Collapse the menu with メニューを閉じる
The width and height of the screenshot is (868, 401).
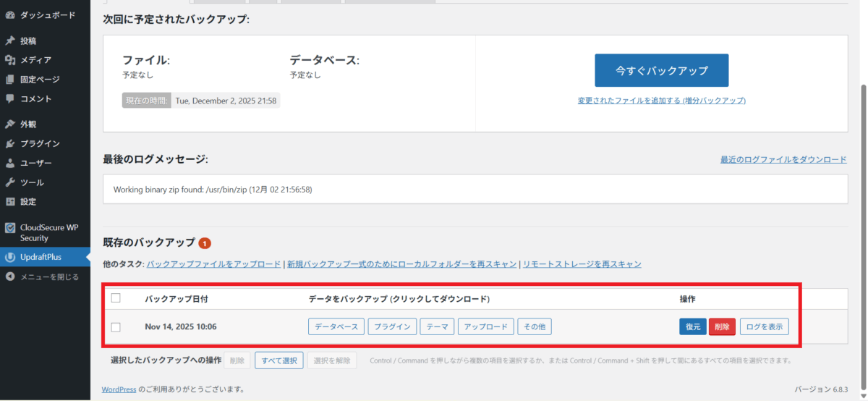49,277
